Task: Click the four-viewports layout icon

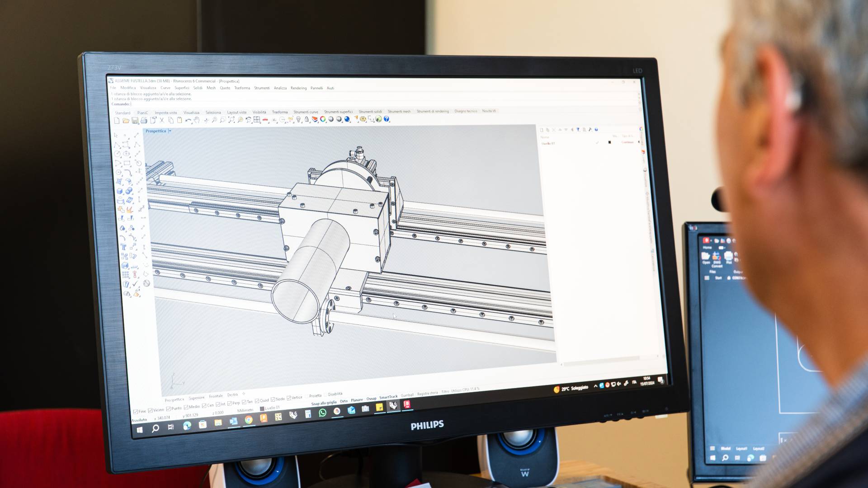Action: tap(257, 119)
